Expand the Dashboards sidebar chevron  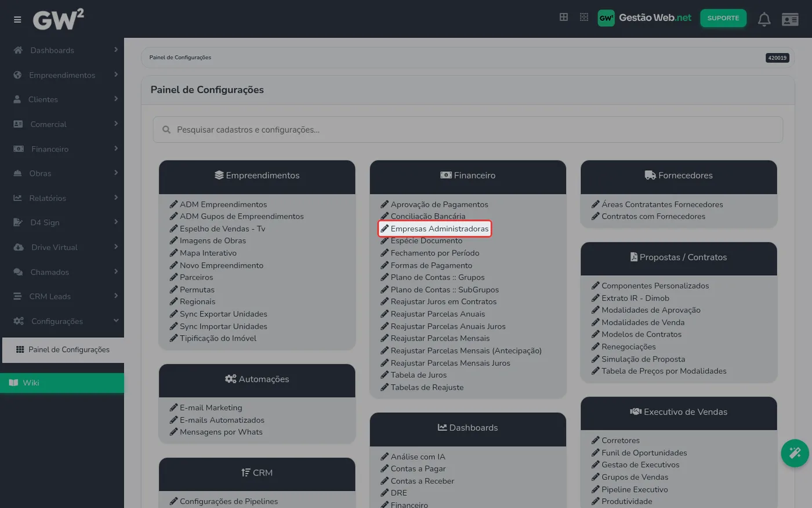[116, 50]
